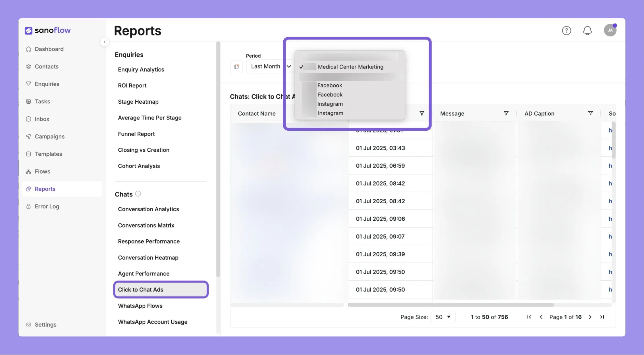Screen dimensions: 644x355
Task: Open the AD Caption column filter icon
Action: (590, 113)
